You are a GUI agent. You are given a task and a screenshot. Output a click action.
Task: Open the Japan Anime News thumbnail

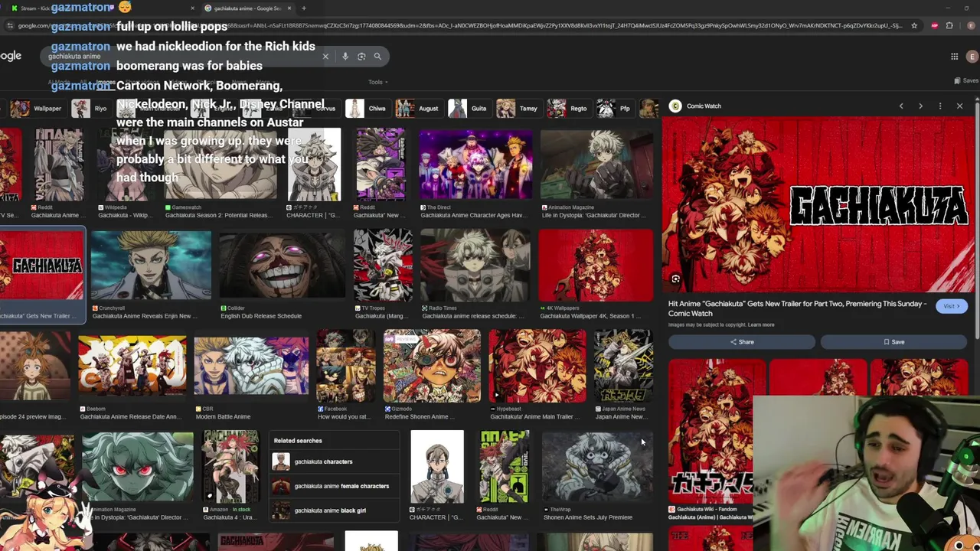click(x=623, y=367)
